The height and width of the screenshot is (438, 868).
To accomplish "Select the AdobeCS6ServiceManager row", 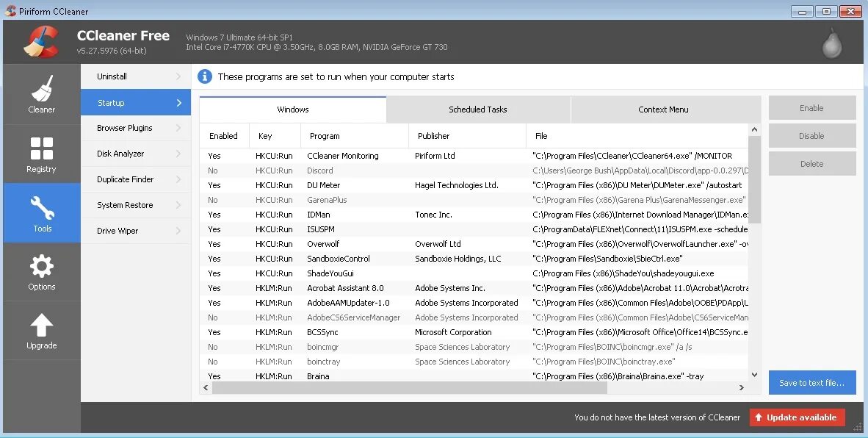I will pyautogui.click(x=474, y=317).
